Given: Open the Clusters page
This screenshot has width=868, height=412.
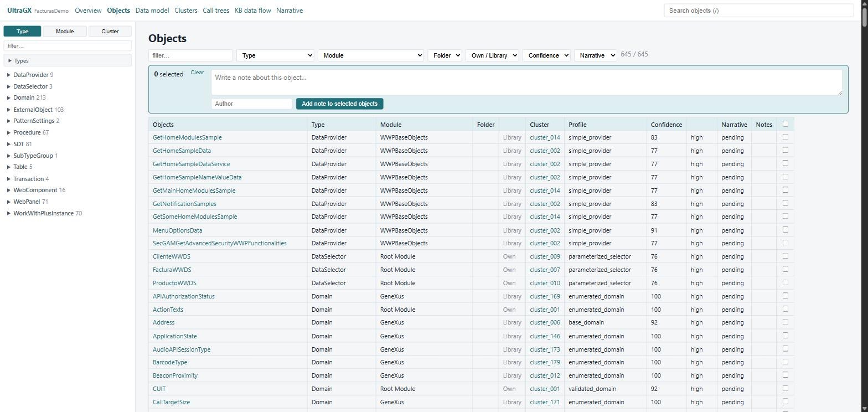Looking at the screenshot, I should [x=186, y=11].
